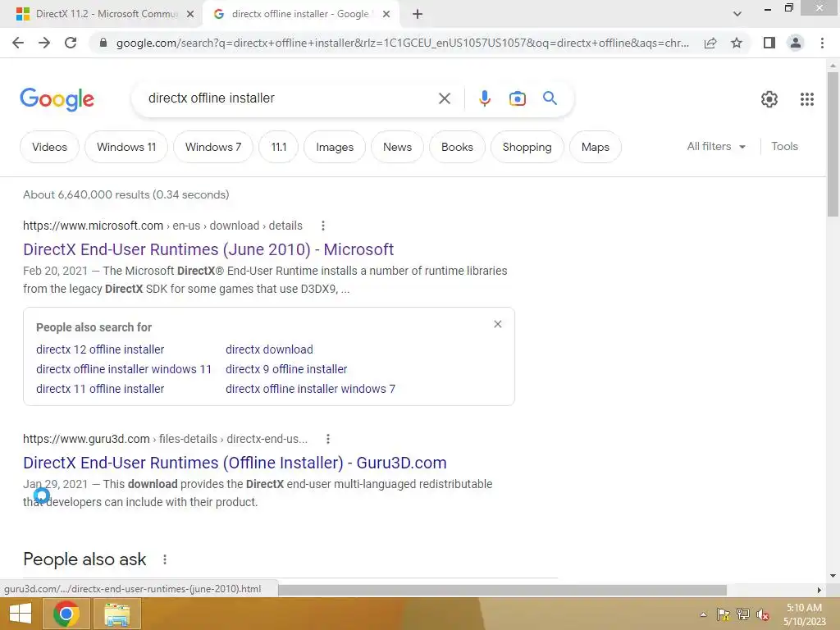The image size is (840, 630).
Task: Click the vertical scrollbar thumb
Action: point(833,144)
